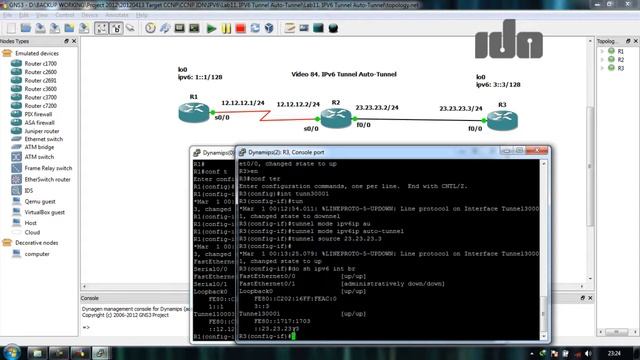Suspend all devices with yellow pause button

click(226, 28)
